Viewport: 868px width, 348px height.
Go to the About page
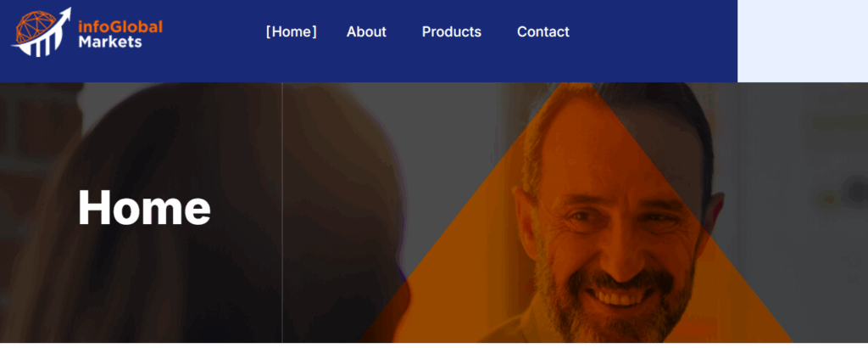[x=366, y=31]
